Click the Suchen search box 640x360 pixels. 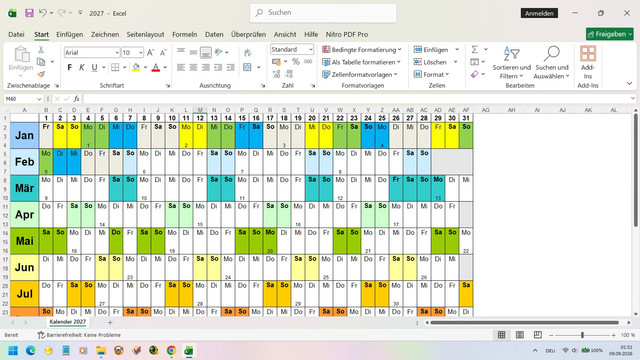coord(323,13)
